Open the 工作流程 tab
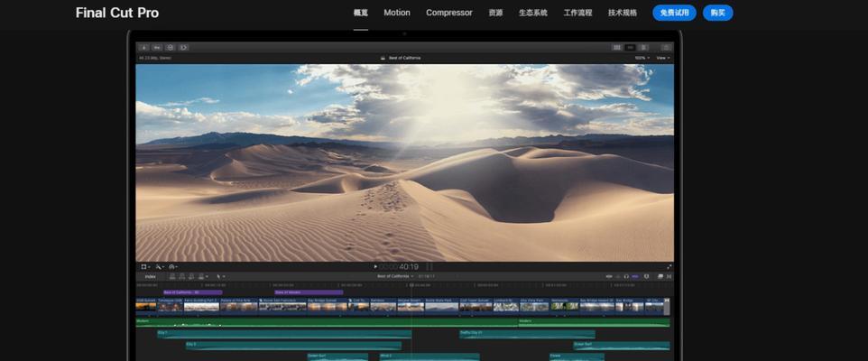Viewport: 868px width, 361px height. click(578, 13)
